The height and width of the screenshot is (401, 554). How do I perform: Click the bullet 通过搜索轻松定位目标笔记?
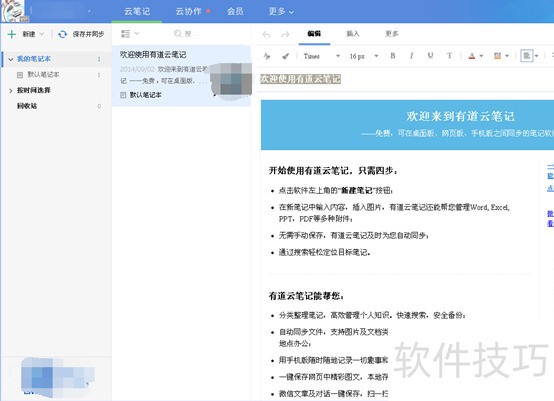click(324, 252)
